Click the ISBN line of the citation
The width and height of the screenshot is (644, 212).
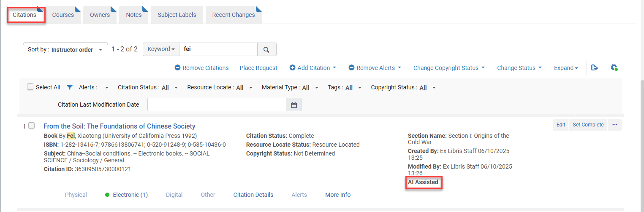click(135, 145)
